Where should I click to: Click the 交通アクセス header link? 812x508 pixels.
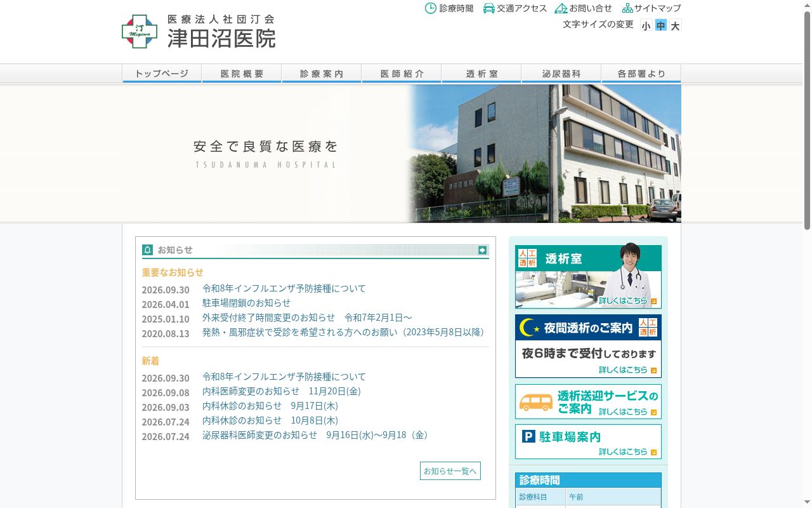tap(522, 8)
